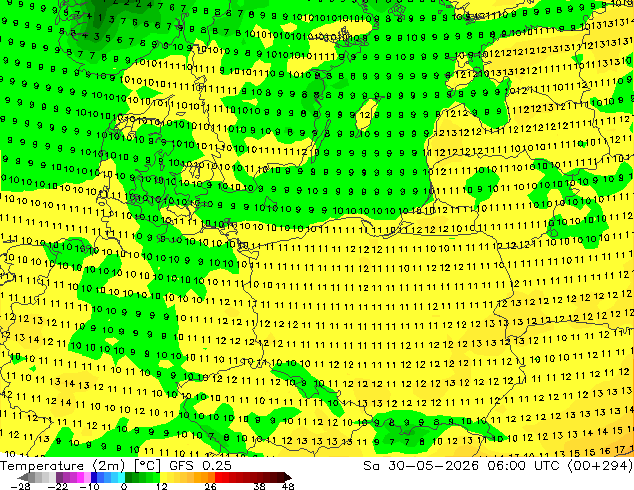Click the magenta legend color segment
The width and height of the screenshot is (634, 490).
(x=80, y=477)
